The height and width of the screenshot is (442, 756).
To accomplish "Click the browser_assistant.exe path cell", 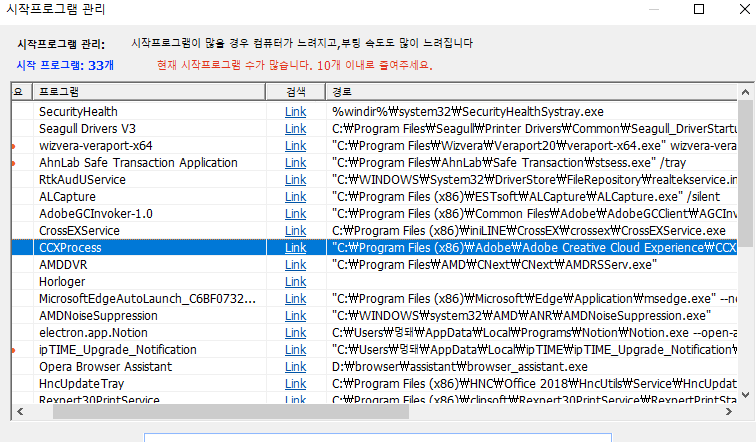I will (x=531, y=367).
